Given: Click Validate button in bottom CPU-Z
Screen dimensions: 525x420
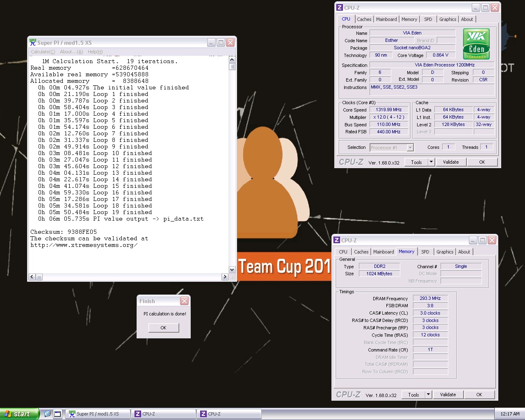Looking at the screenshot, I should click(448, 395).
